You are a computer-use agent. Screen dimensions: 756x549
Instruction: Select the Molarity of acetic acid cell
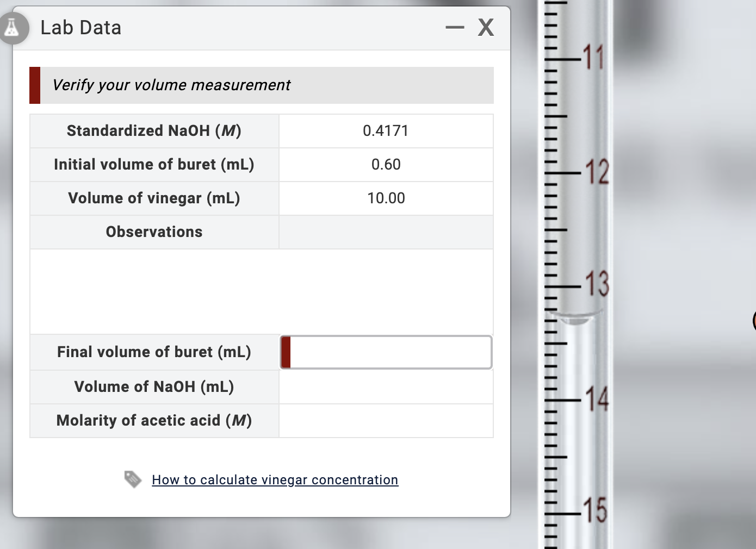386,420
